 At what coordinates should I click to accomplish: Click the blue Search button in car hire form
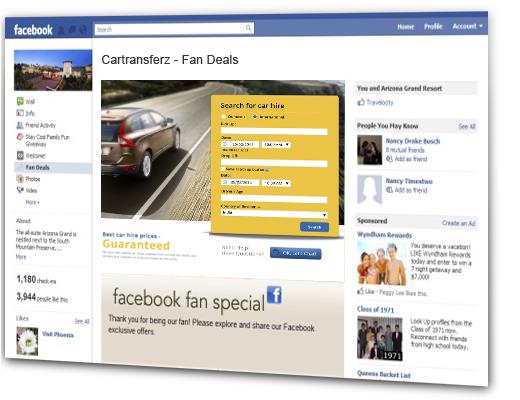click(314, 227)
